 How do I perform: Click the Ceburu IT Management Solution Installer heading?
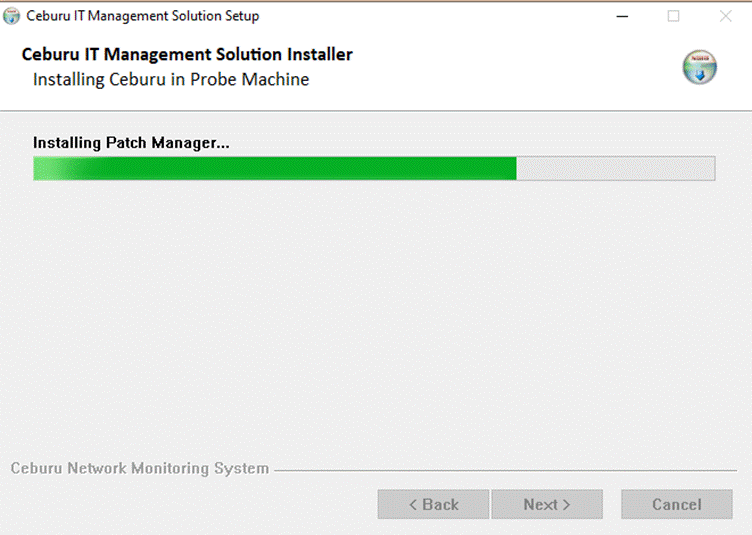187,54
